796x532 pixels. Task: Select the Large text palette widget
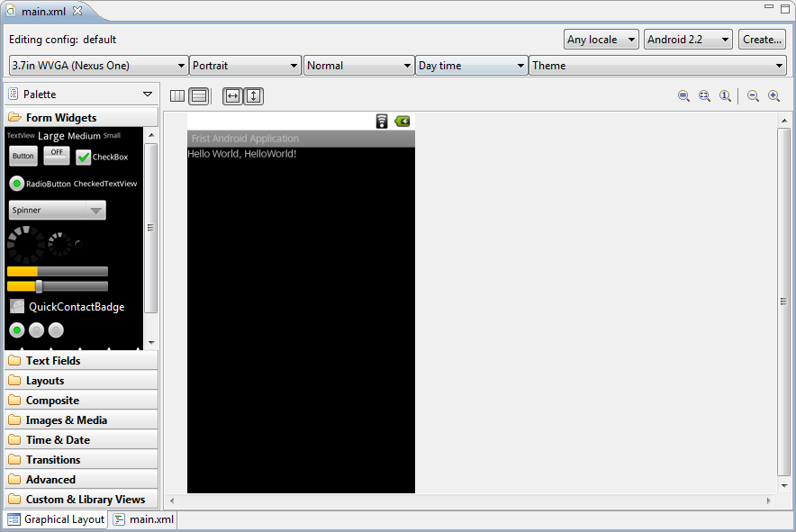pos(50,136)
